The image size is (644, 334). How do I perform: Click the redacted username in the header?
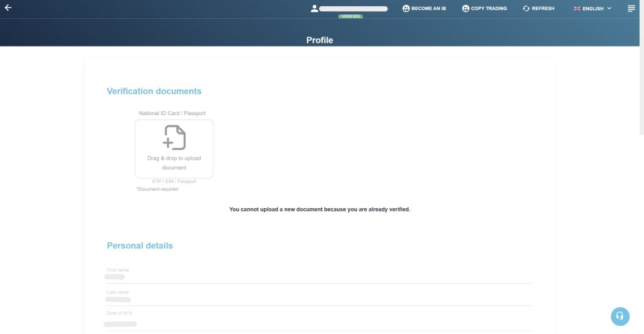[353, 9]
